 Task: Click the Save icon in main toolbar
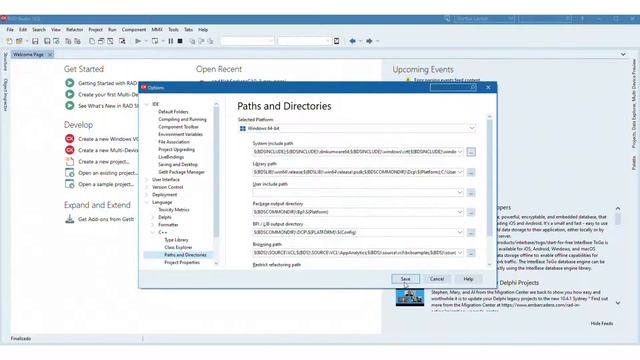click(x=36, y=41)
